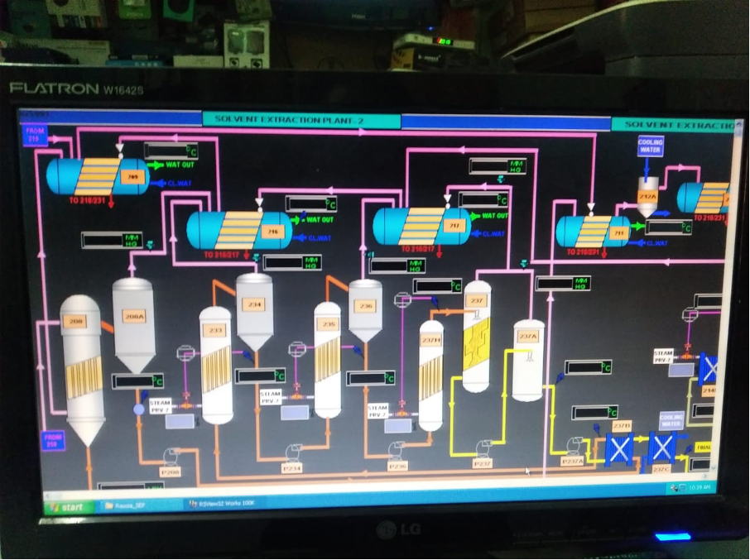Select the P234 pump symbol
The height and width of the screenshot is (560, 750).
pyautogui.click(x=292, y=452)
